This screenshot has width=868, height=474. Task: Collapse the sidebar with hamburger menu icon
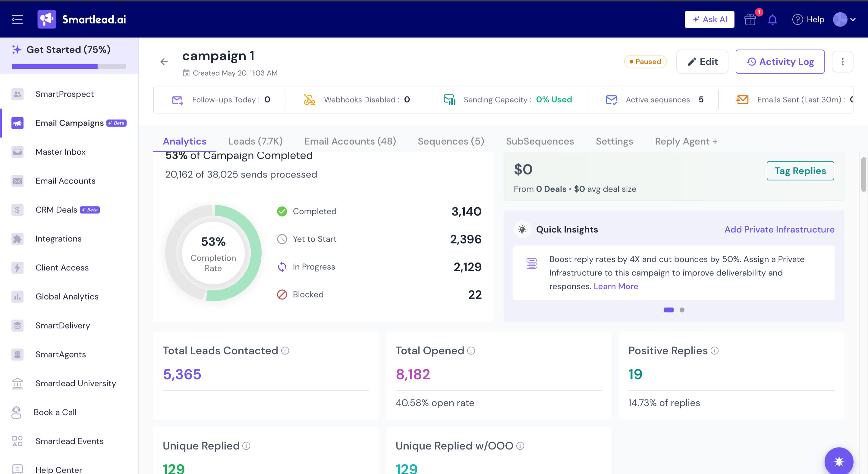[17, 19]
